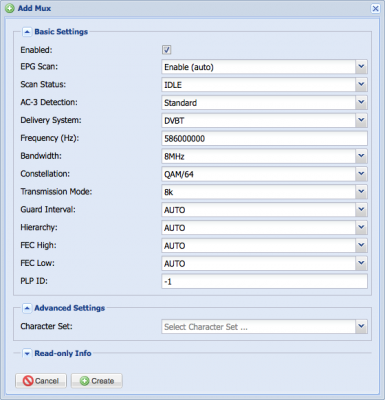
Task: Click the Delivery System field showing DVBT
Action: [259, 120]
